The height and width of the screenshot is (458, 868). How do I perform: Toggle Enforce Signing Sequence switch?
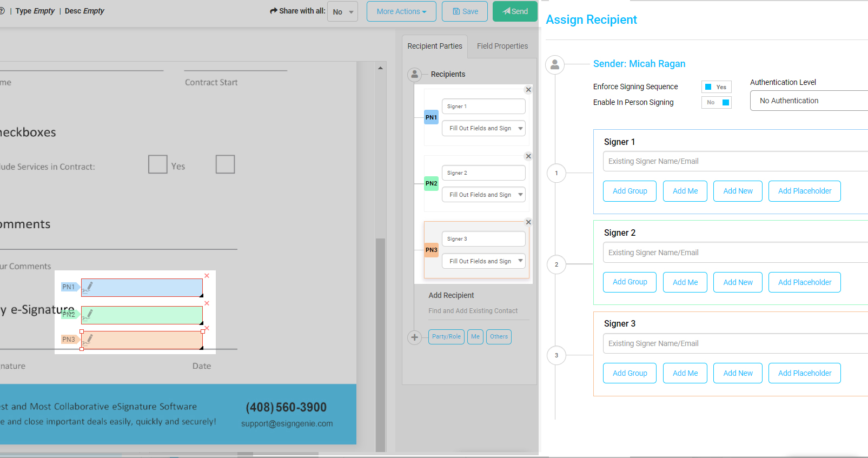pos(716,87)
